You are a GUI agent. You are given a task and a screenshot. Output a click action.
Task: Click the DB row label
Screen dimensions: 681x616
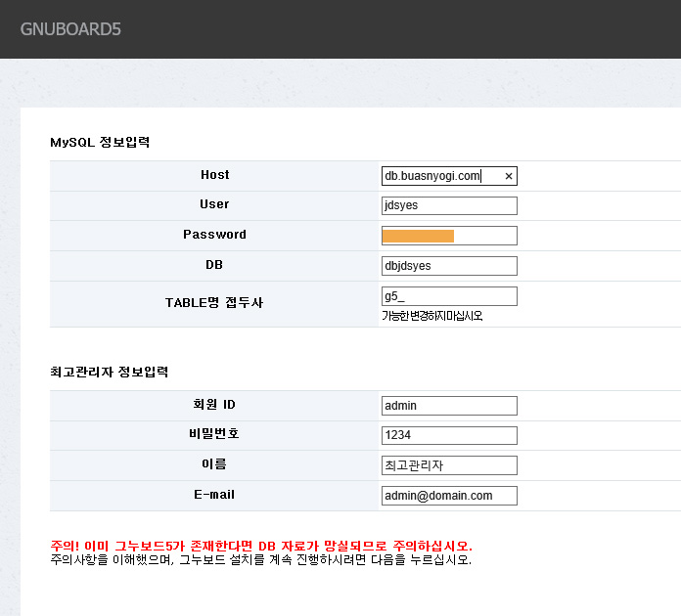[214, 265]
